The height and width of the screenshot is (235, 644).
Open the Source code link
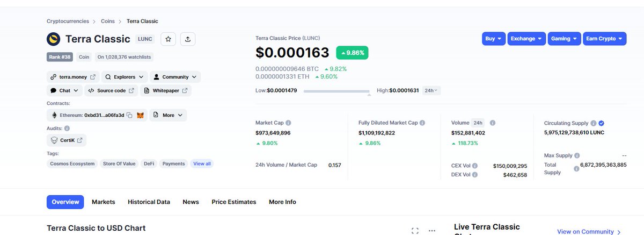[x=111, y=90]
